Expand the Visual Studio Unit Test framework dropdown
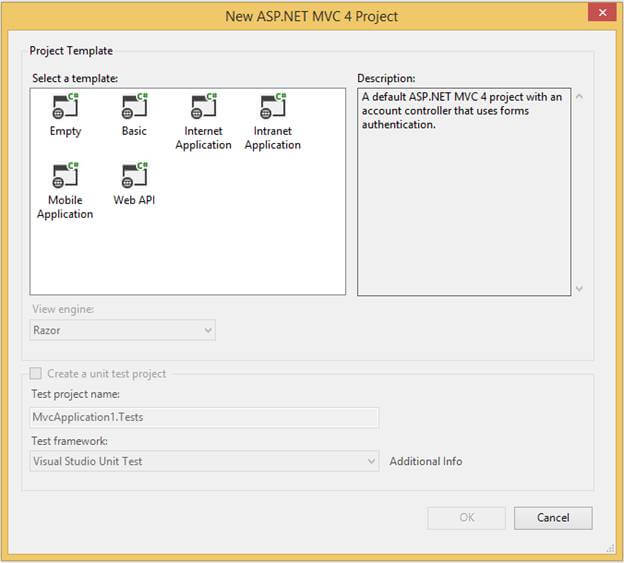This screenshot has height=563, width=624. coord(204,461)
